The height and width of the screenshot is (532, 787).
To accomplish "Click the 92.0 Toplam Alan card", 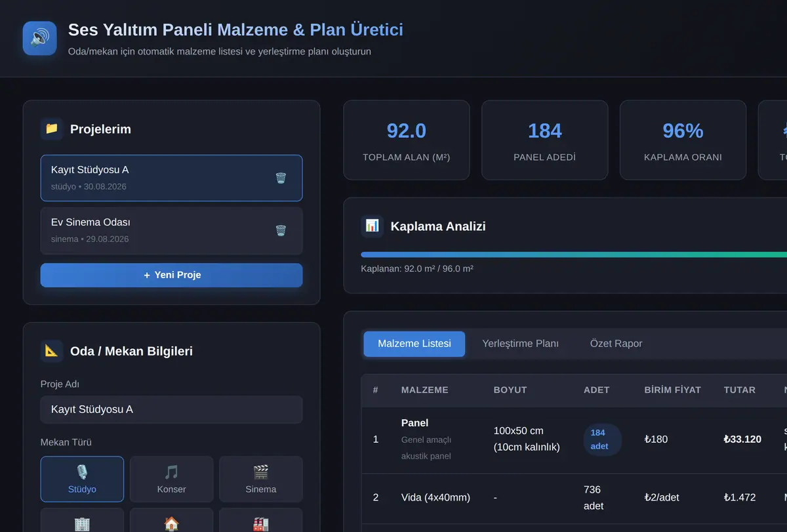I will pyautogui.click(x=407, y=140).
